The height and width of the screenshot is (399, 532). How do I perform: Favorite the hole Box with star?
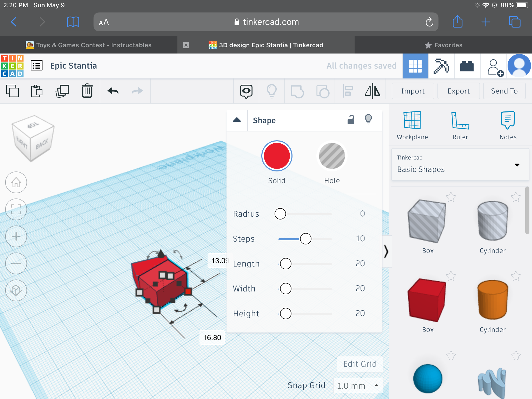451,197
